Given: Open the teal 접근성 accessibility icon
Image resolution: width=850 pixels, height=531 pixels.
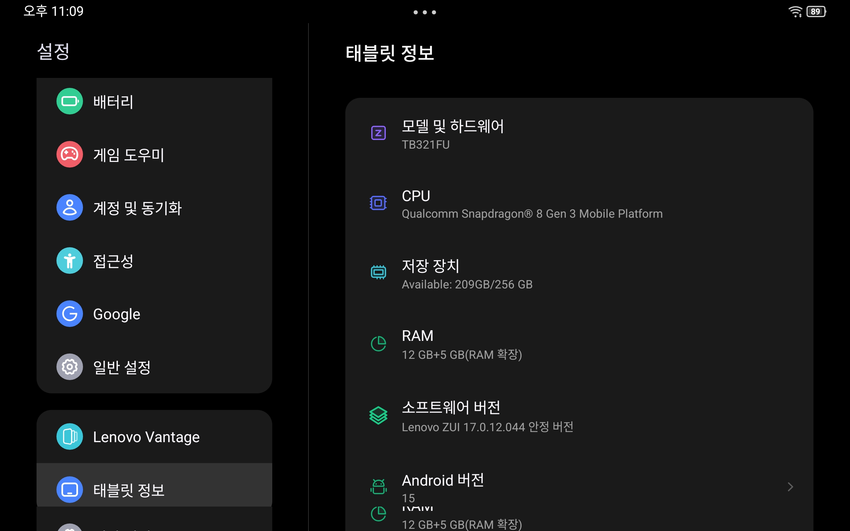Looking at the screenshot, I should coord(69,261).
